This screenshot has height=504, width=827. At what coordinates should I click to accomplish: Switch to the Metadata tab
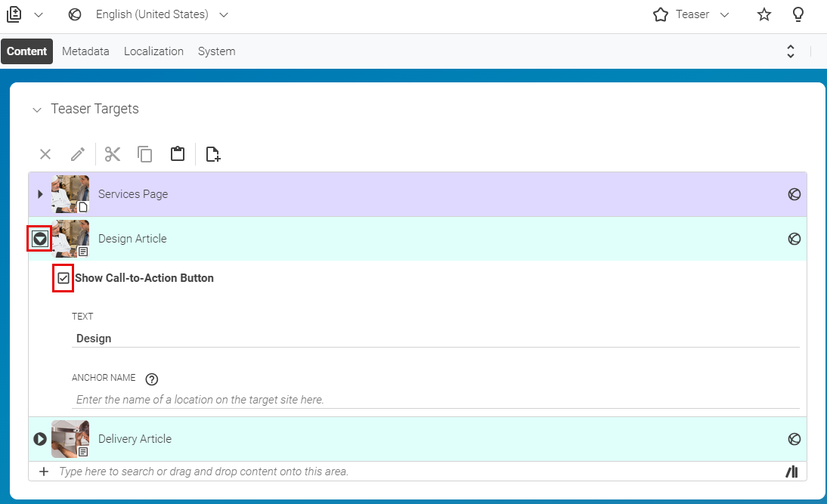(85, 51)
